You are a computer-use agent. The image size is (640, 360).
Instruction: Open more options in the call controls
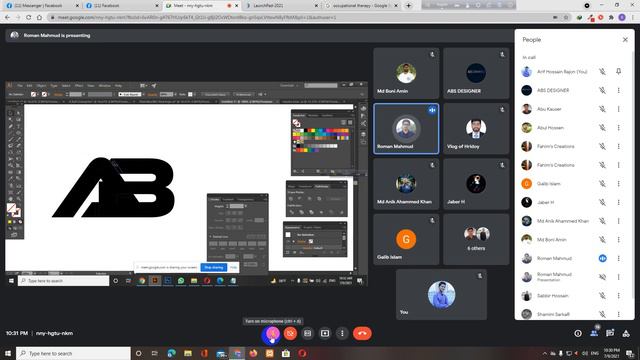click(x=342, y=333)
